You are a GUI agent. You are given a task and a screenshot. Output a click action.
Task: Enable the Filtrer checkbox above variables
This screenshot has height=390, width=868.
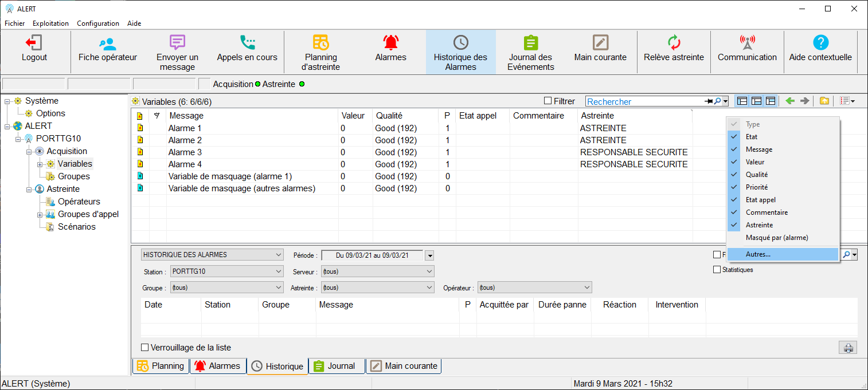tap(548, 101)
